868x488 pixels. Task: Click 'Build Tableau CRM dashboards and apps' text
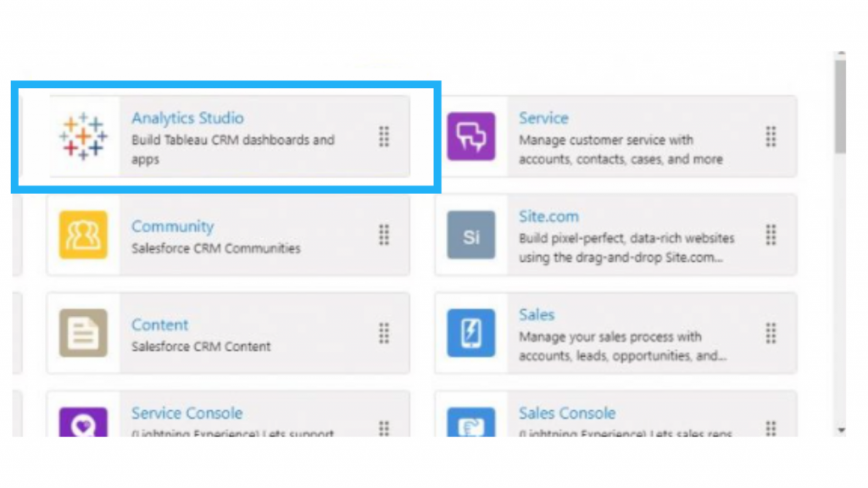coord(232,149)
